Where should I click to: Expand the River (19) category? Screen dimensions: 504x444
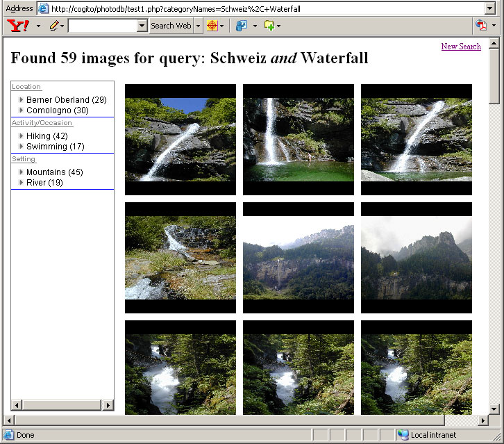[22, 183]
